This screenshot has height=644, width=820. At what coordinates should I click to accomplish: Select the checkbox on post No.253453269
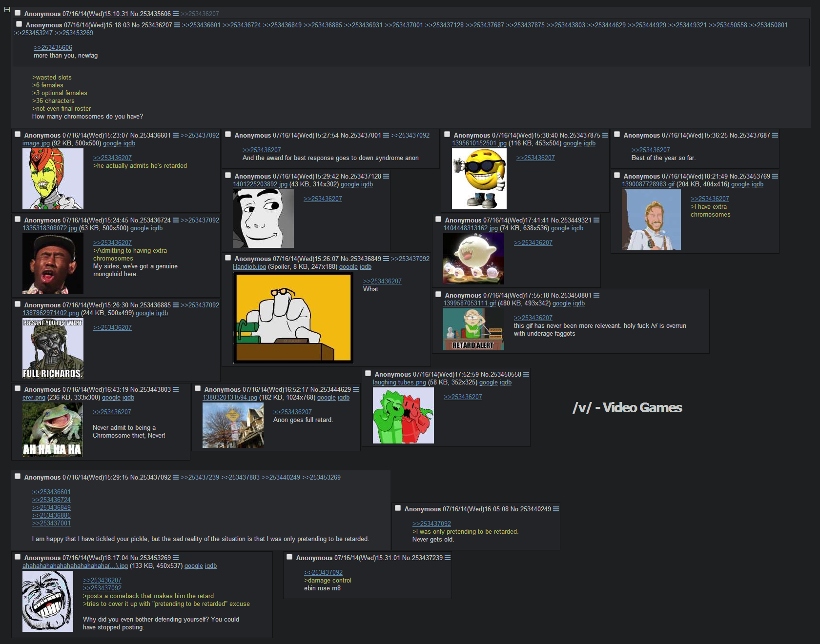tap(18, 557)
